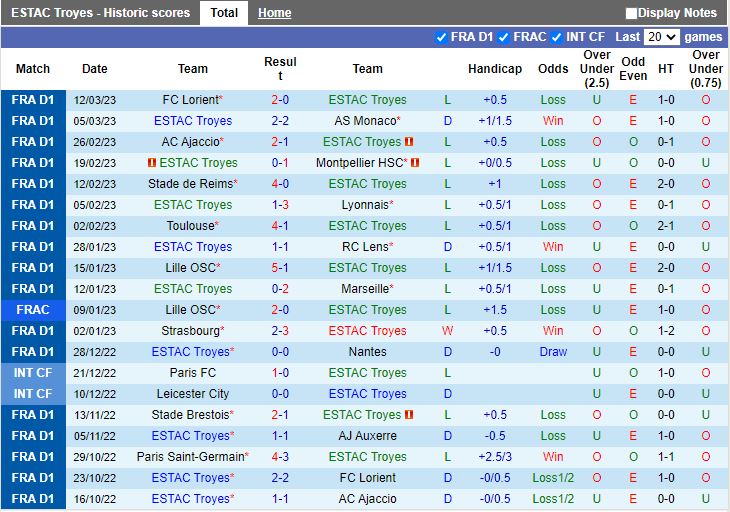
Task: Open Leicester City team link
Action: 193,393
